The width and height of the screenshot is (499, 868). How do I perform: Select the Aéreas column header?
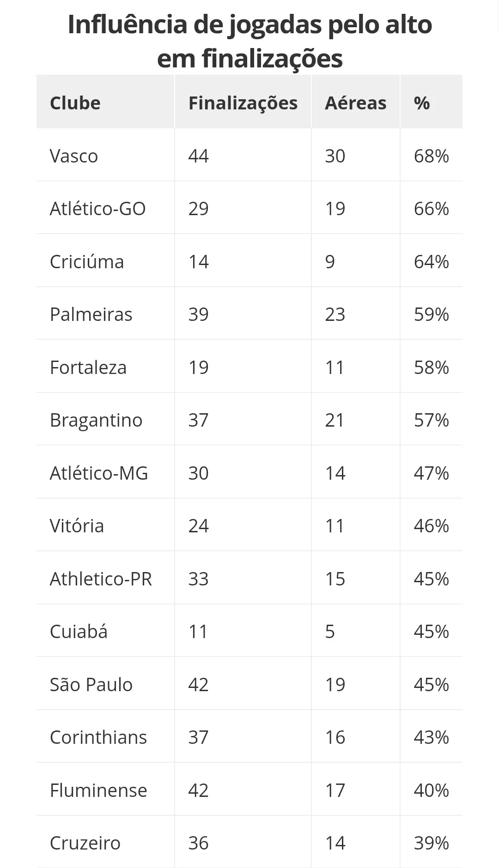point(355,102)
